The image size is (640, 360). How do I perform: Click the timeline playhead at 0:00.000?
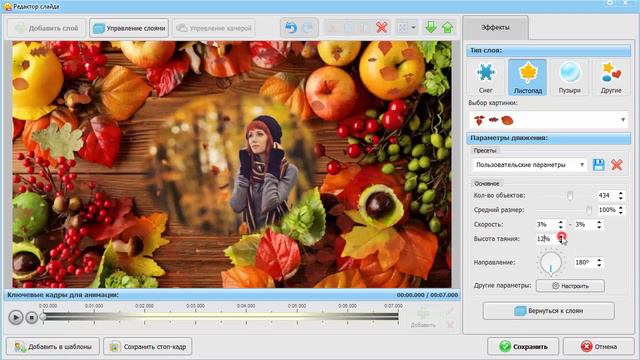(43, 316)
